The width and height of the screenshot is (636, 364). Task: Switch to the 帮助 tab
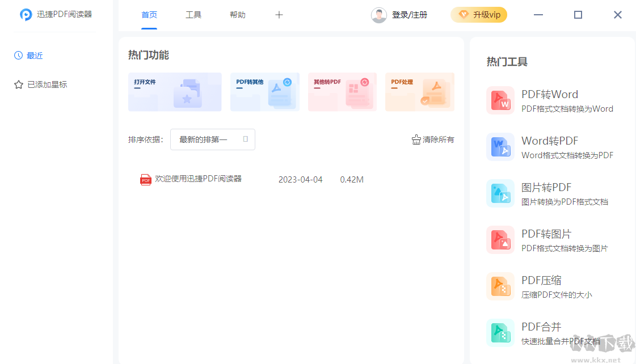click(238, 15)
